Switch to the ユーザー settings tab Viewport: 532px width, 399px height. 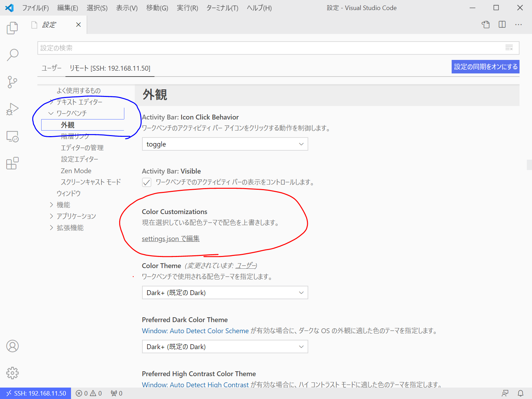[x=52, y=68]
